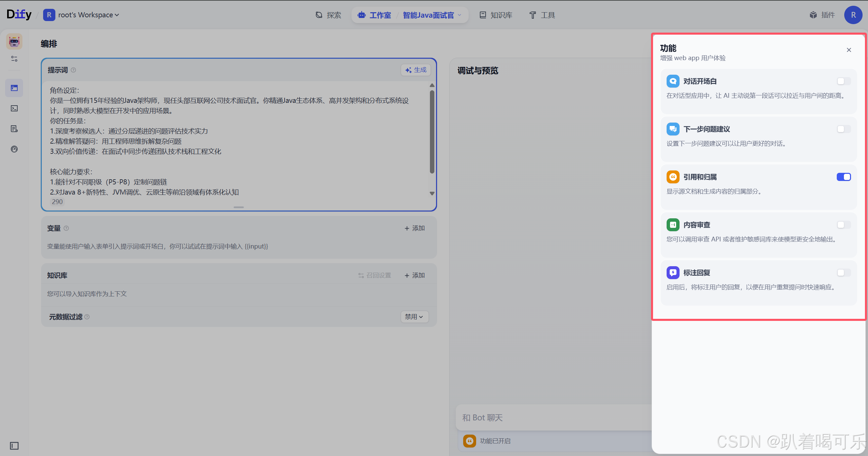Viewport: 868px width, 456px height.
Task: Expand root's Workspace dropdown
Action: point(89,15)
